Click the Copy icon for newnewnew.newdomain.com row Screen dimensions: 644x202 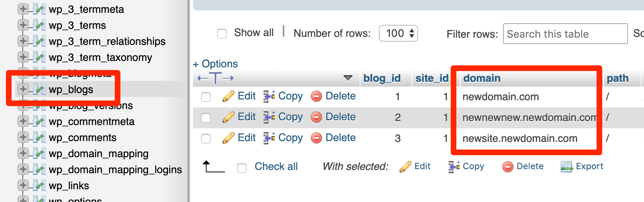[269, 117]
